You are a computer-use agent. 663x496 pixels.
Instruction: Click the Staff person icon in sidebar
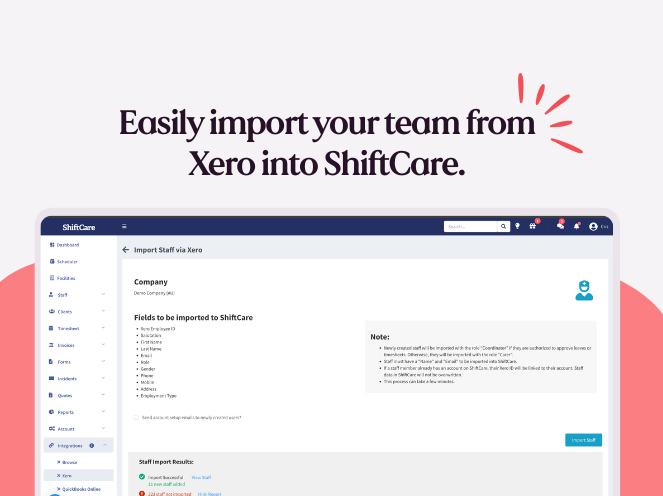51,295
